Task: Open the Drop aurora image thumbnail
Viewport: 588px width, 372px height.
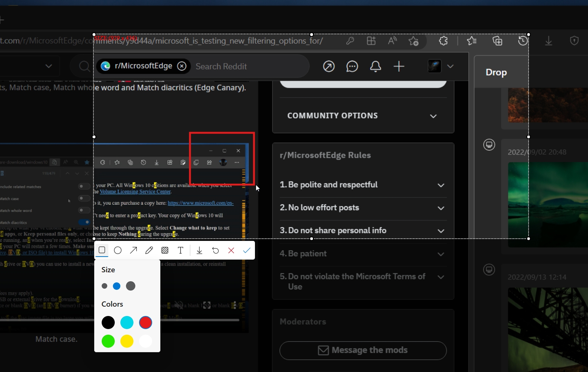Action: (x=548, y=205)
